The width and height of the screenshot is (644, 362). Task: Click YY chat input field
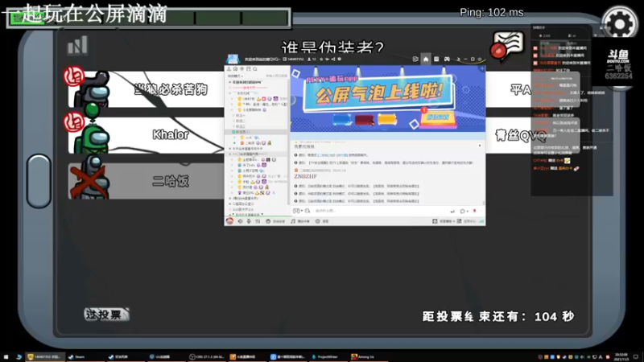coord(380,211)
